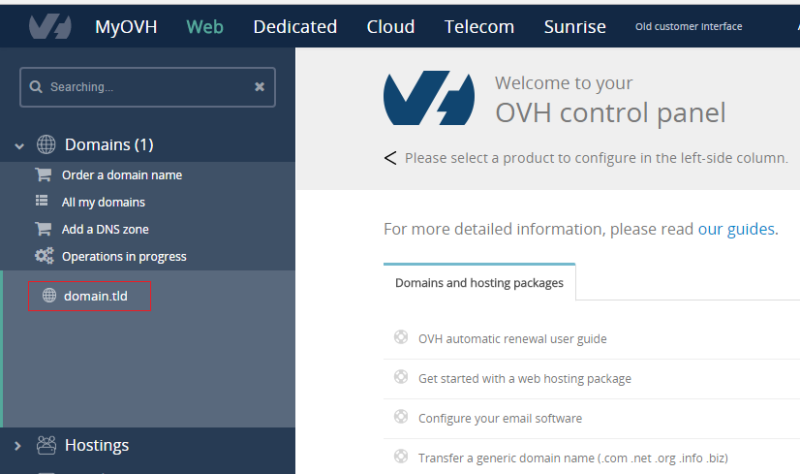The height and width of the screenshot is (474, 800).
Task: Open the Web menu in top bar
Action: click(x=205, y=27)
